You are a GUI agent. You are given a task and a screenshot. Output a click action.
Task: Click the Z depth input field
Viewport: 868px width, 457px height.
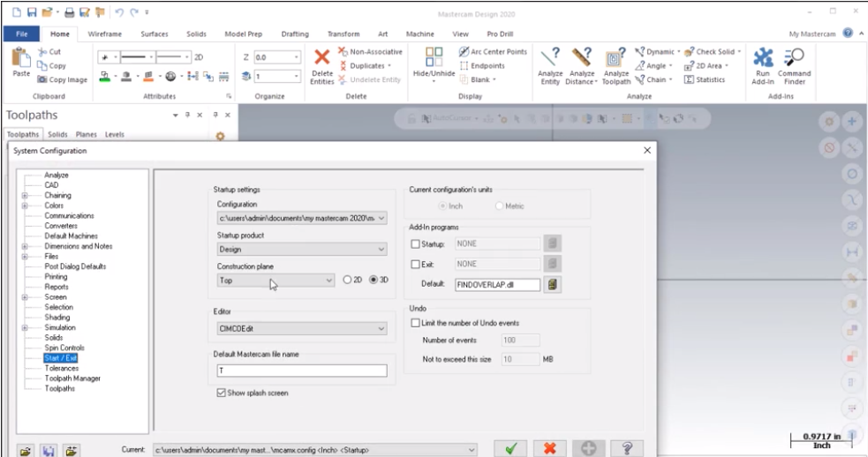273,57
